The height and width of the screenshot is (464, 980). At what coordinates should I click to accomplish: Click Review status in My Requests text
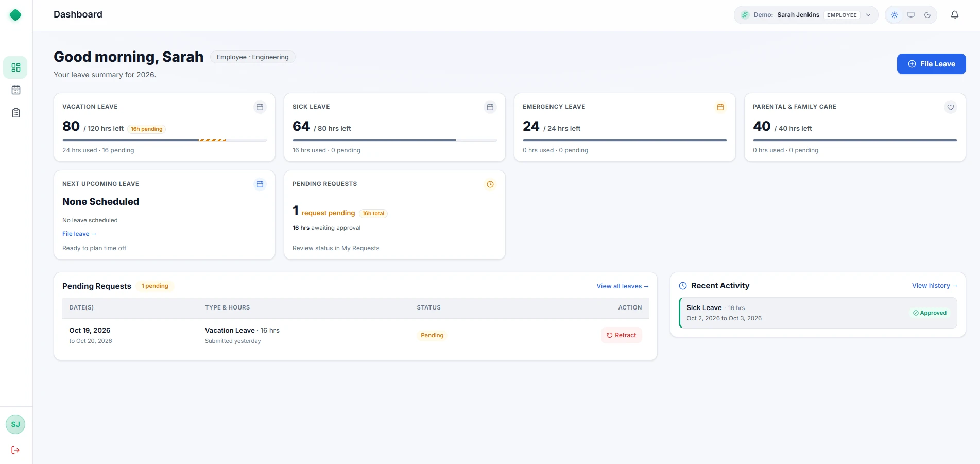pyautogui.click(x=336, y=248)
